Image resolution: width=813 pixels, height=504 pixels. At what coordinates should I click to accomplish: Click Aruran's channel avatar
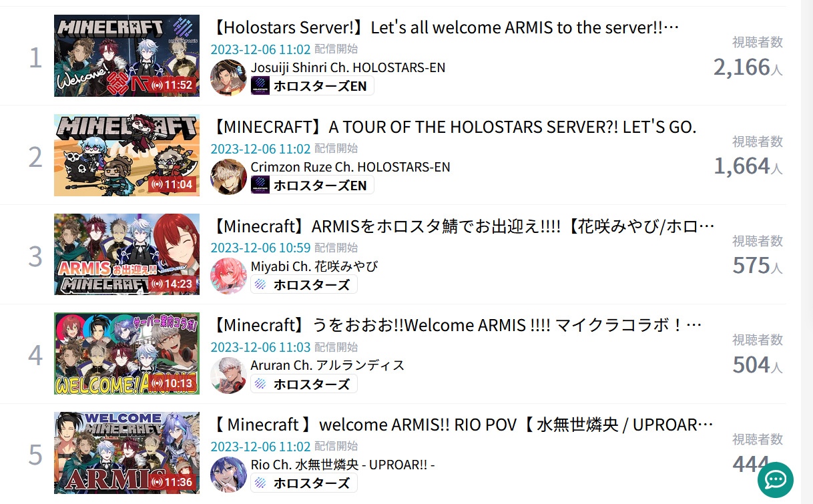pyautogui.click(x=228, y=376)
